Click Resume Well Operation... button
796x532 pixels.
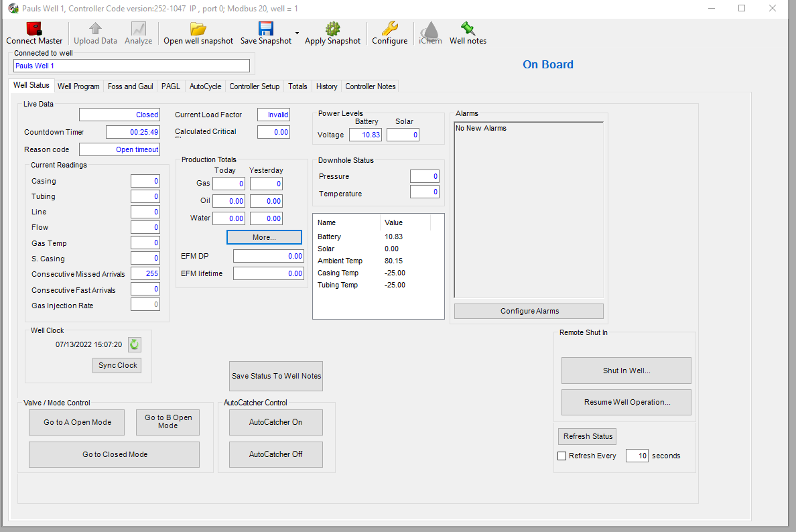coord(626,402)
